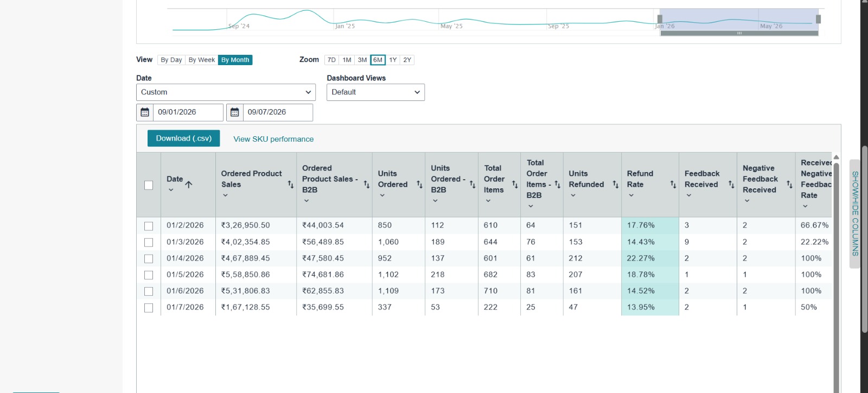Click the table scroll-up arrow
The height and width of the screenshot is (393, 868).
click(x=837, y=157)
